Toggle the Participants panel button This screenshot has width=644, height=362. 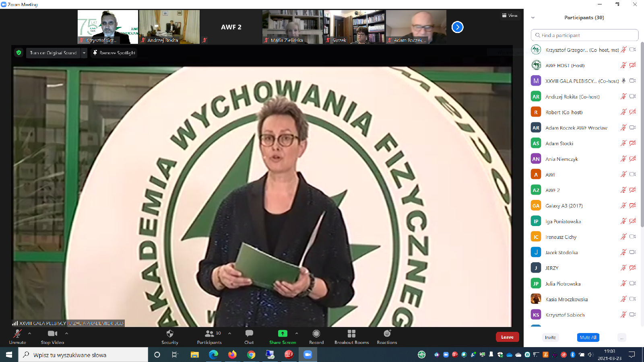[209, 337]
